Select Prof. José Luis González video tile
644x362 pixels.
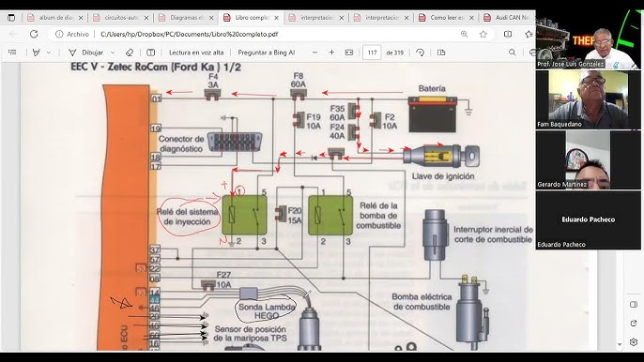point(588,39)
